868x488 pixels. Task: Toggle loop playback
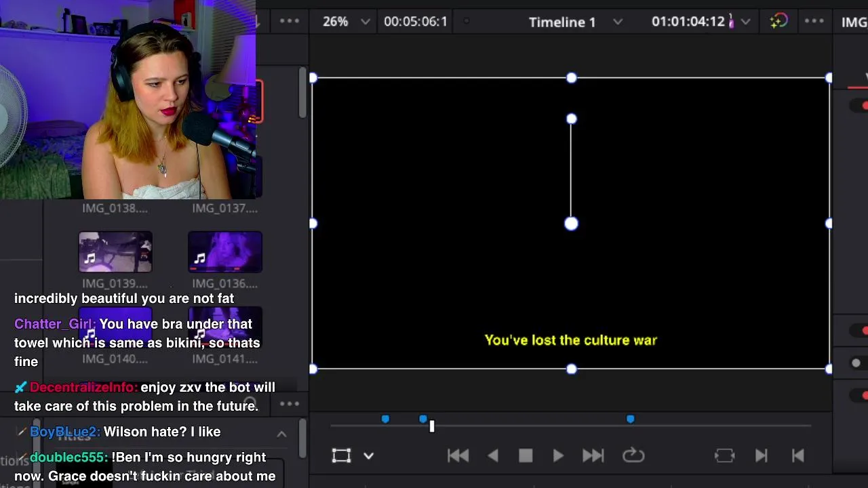tap(633, 455)
